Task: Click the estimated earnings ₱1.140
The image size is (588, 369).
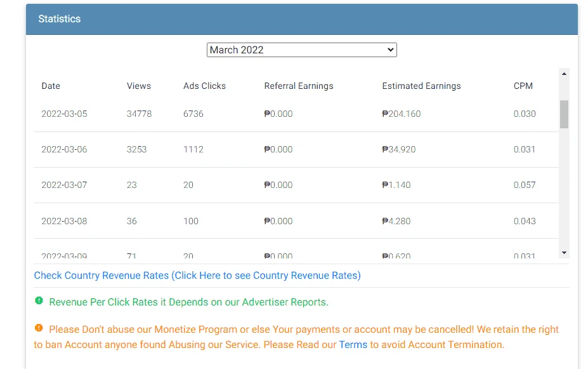Action: pyautogui.click(x=396, y=185)
